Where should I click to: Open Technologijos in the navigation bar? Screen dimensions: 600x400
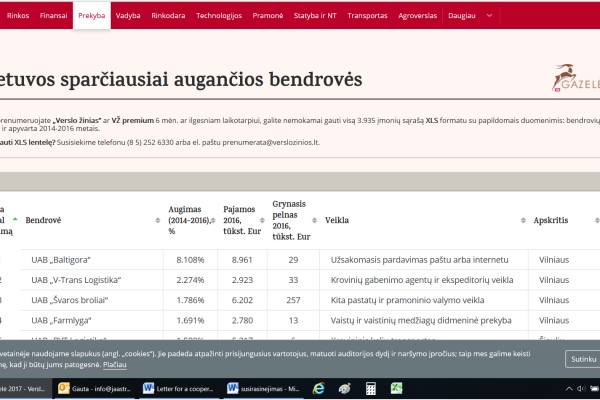pos(219,16)
